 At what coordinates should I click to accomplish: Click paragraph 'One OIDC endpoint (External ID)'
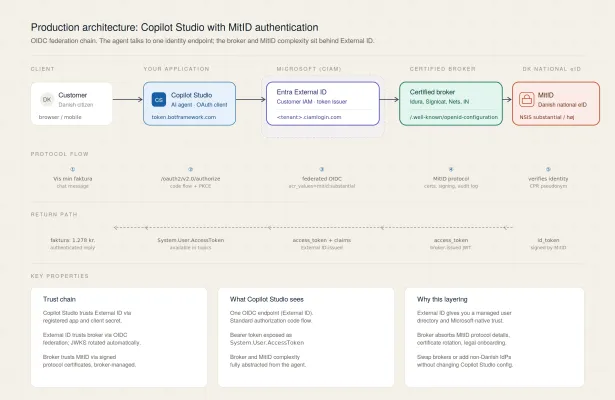[x=271, y=317]
